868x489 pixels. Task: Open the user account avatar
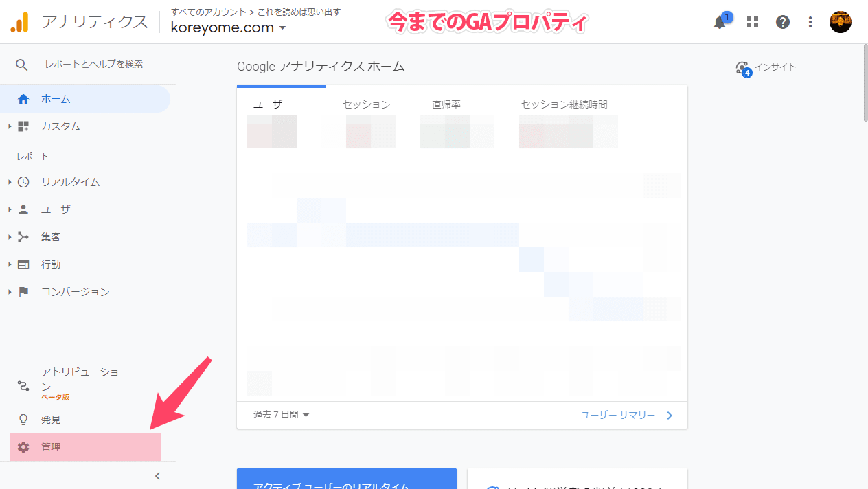pyautogui.click(x=841, y=22)
